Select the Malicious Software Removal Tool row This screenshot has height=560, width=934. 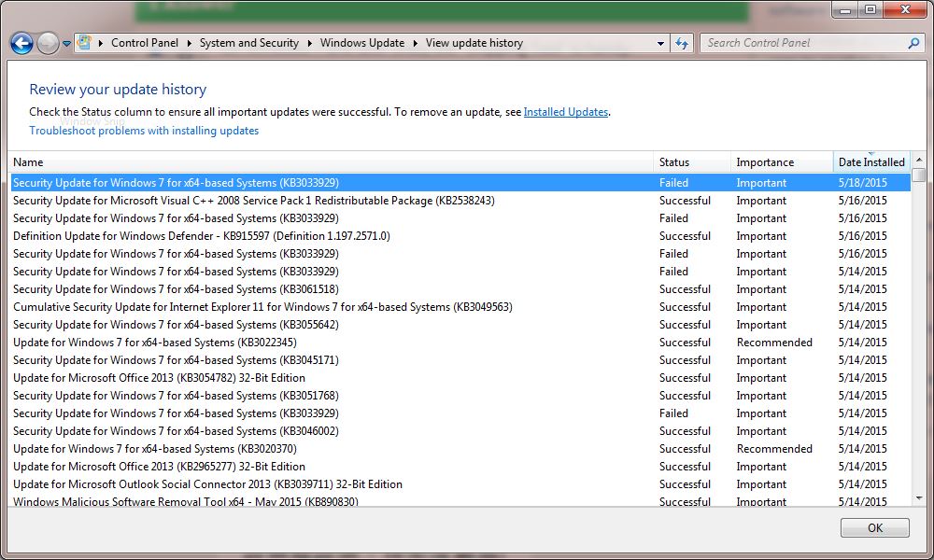tap(460, 501)
